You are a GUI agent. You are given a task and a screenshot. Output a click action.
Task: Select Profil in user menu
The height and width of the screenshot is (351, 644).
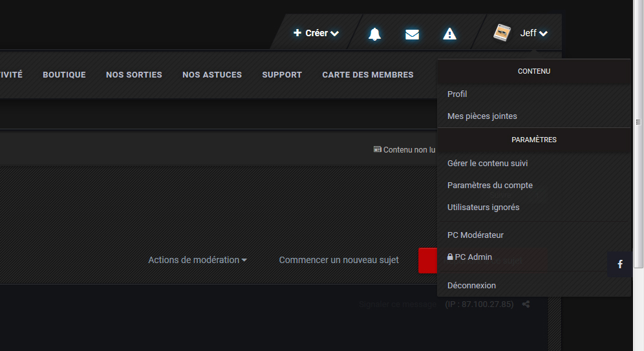(534, 94)
